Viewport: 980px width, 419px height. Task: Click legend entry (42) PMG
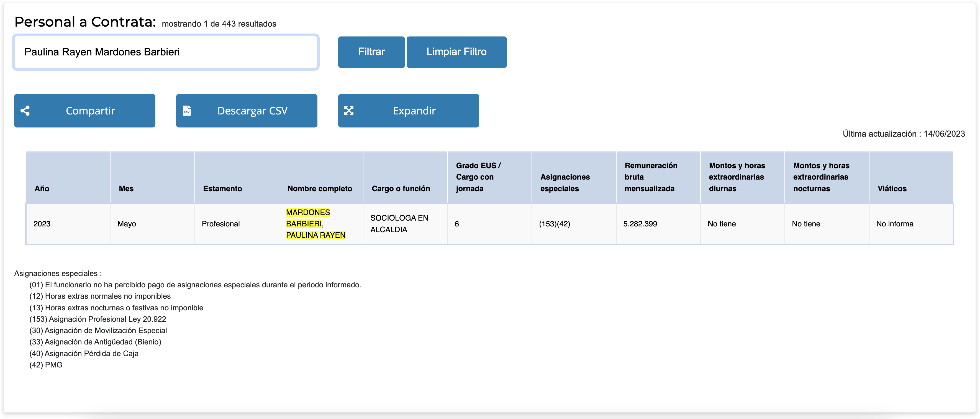click(46, 365)
